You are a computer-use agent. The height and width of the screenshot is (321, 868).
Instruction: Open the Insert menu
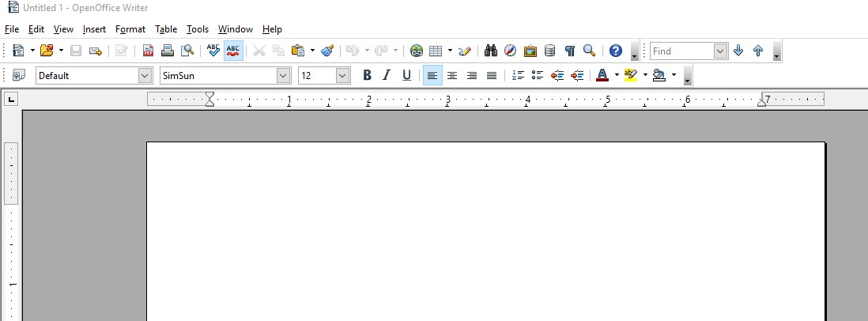coord(94,29)
